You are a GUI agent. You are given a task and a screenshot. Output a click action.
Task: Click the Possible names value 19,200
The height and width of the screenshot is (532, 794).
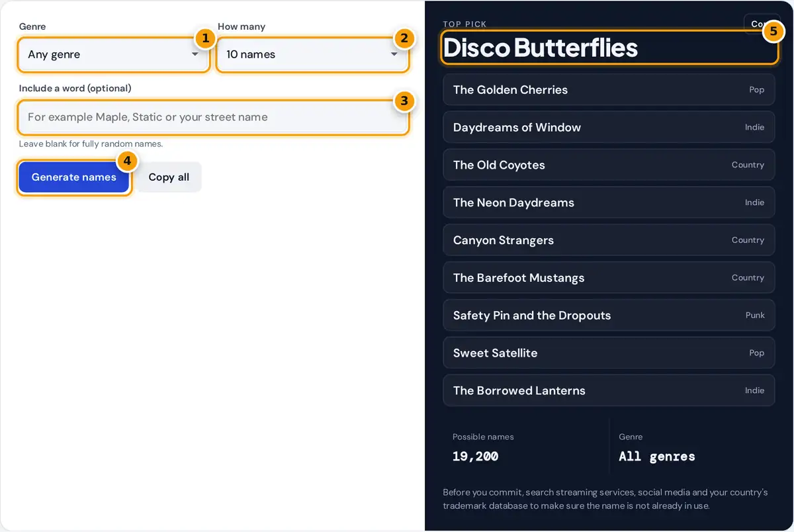475,457
